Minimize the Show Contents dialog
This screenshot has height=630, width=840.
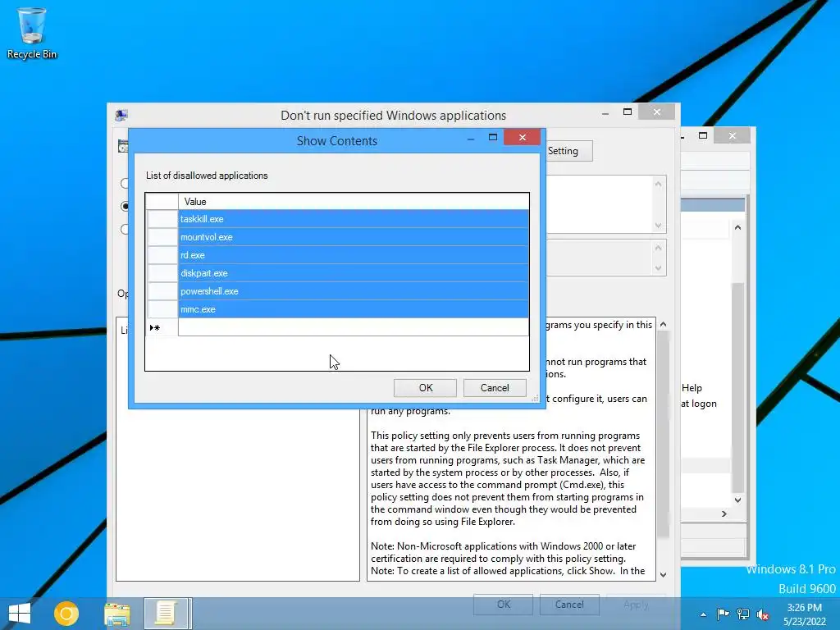pyautogui.click(x=471, y=139)
